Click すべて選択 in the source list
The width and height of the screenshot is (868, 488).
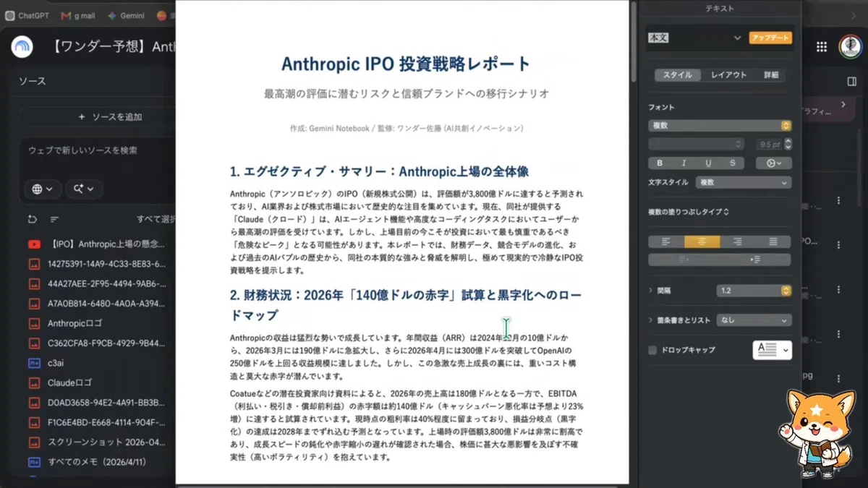(156, 219)
